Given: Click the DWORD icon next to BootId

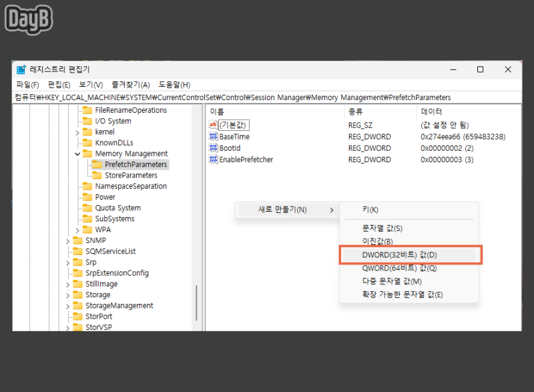Looking at the screenshot, I should pyautogui.click(x=214, y=148).
